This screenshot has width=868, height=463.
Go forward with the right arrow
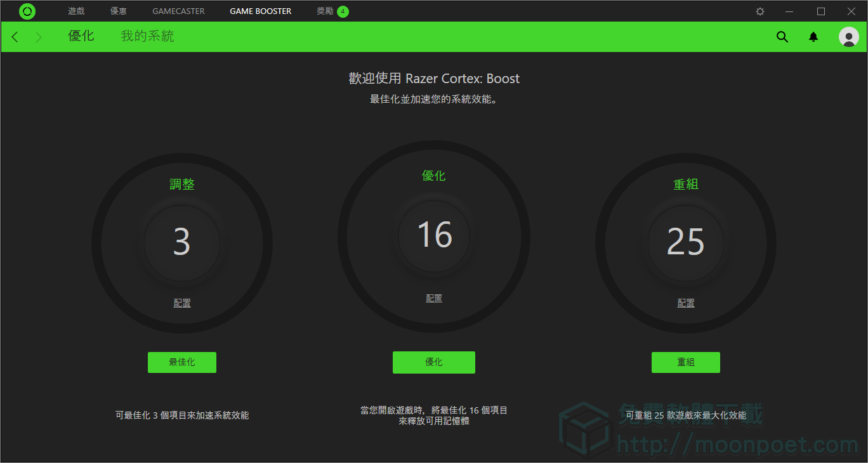click(39, 37)
